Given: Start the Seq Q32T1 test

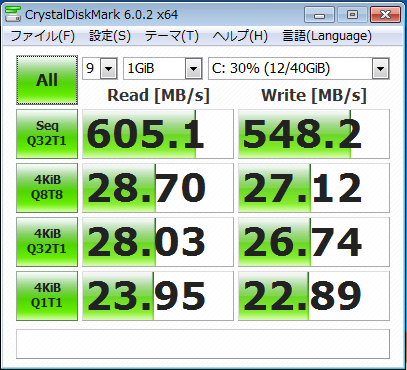Looking at the screenshot, I should pyautogui.click(x=47, y=134).
